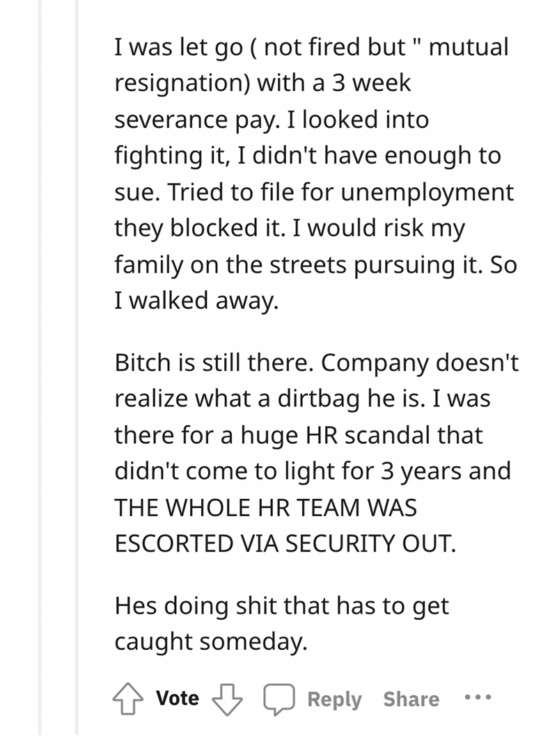Image resolution: width=557 pixels, height=750 pixels.
Task: Click the line 'THE WHOLE HR TEAM WAS'
Action: tap(265, 507)
